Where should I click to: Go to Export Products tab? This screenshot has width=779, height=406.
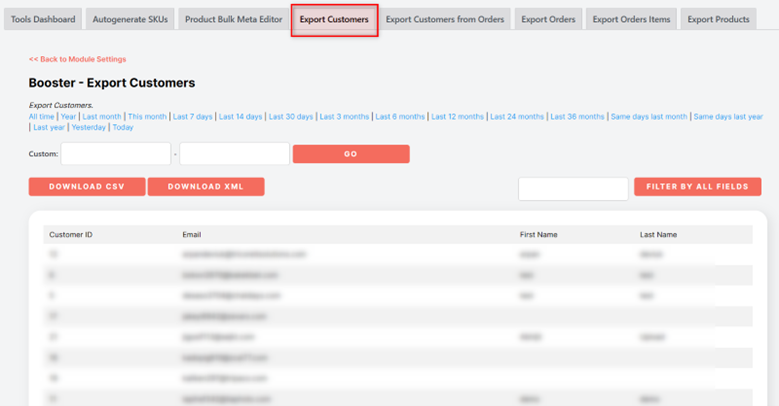click(x=718, y=19)
